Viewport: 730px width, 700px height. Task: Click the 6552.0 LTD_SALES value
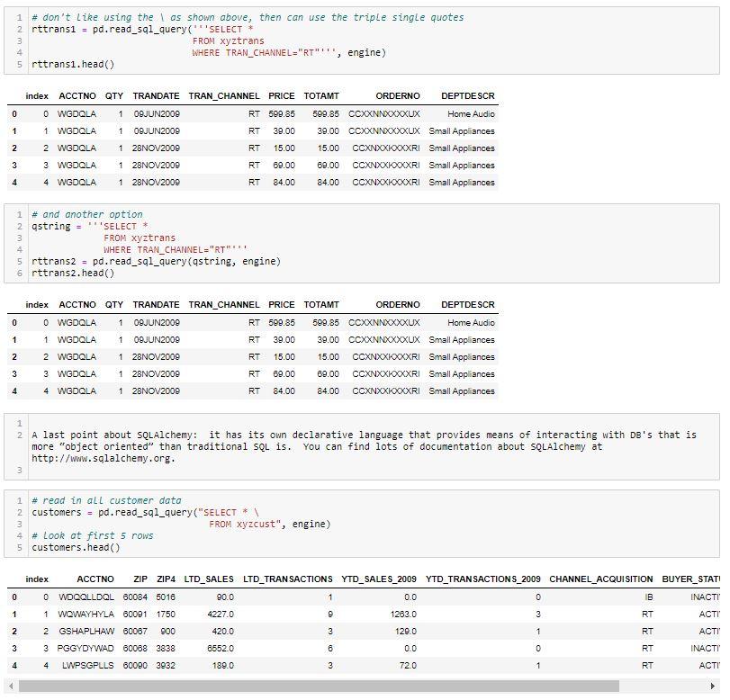(x=221, y=649)
